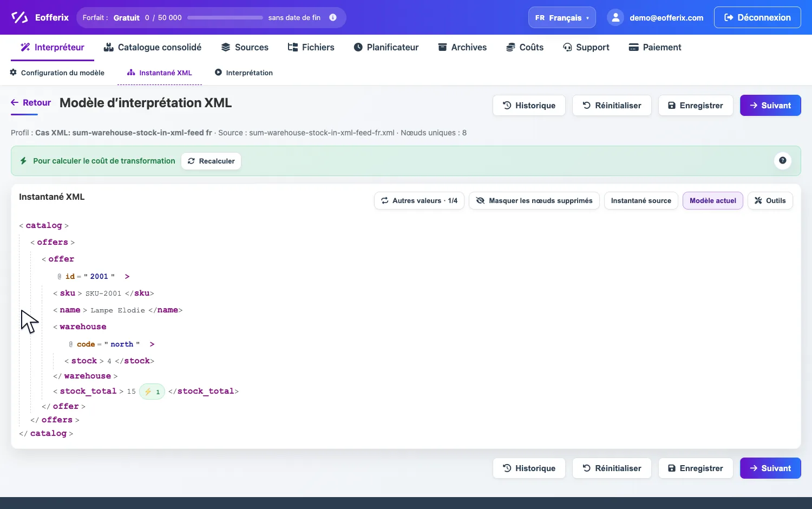
Task: Click the id attribute name
Action: [x=70, y=276]
